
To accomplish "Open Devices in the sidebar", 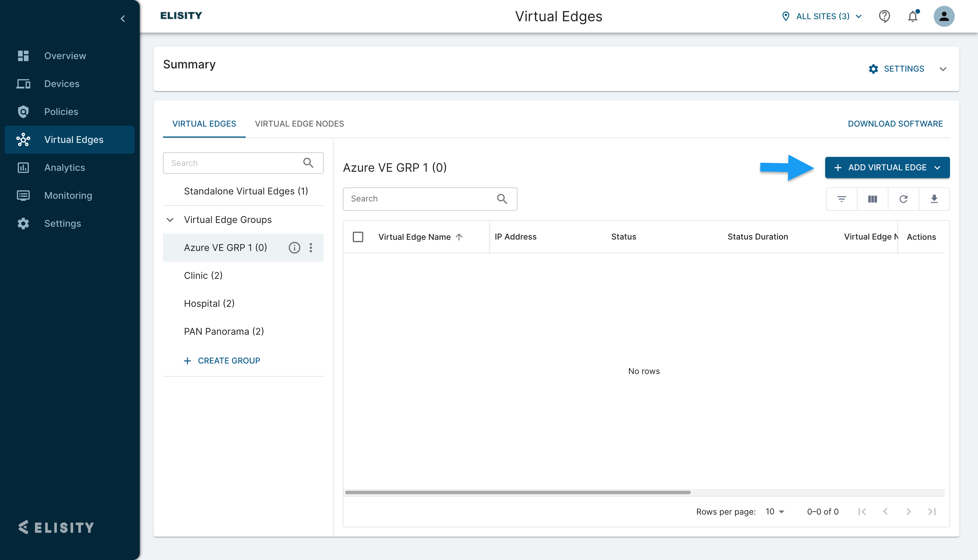I will [x=70, y=84].
